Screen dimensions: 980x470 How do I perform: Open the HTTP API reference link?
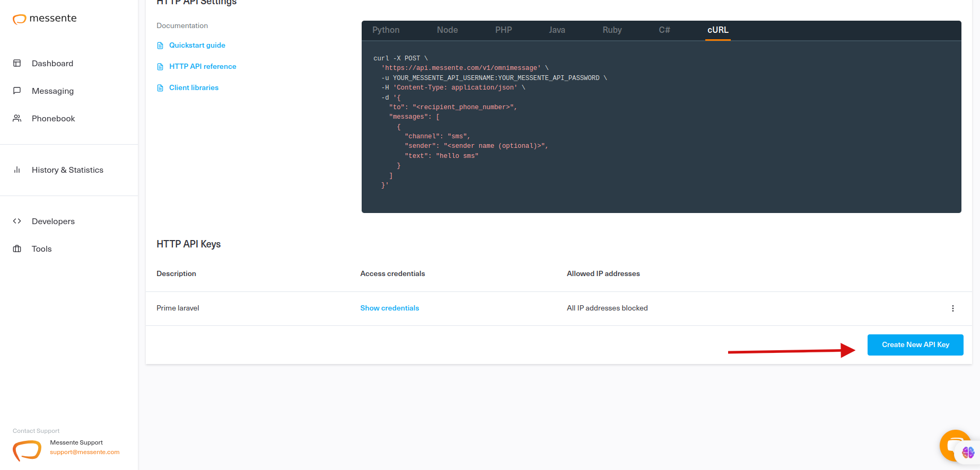(x=203, y=67)
